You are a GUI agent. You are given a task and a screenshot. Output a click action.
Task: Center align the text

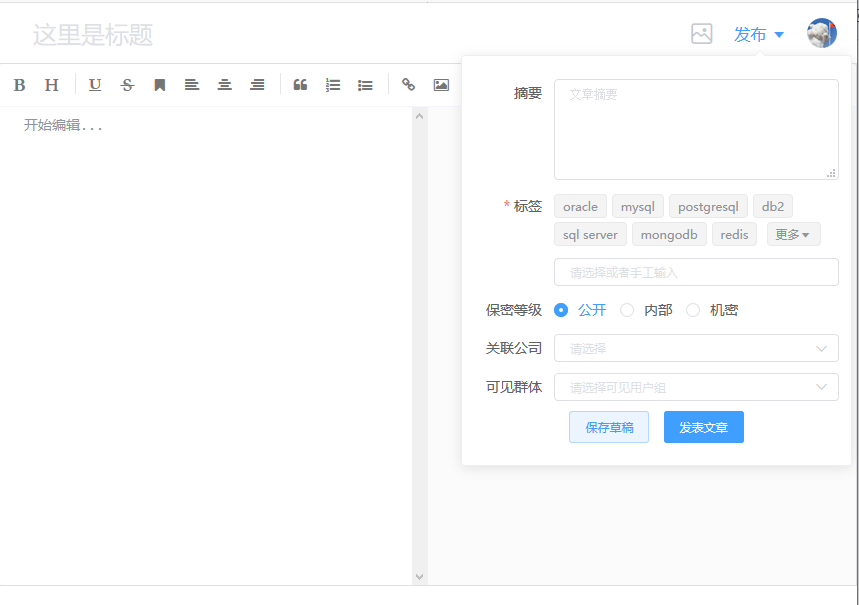(x=225, y=85)
